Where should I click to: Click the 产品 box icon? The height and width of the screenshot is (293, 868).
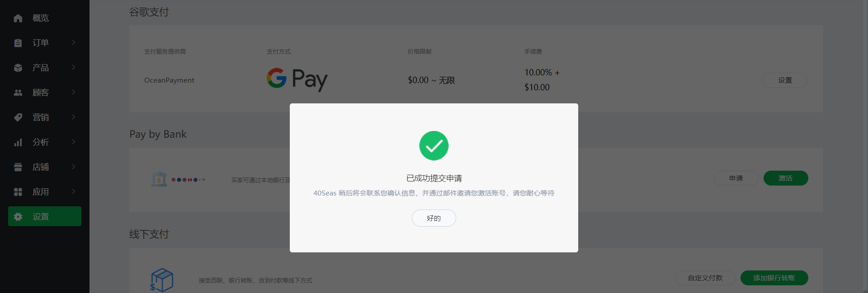(x=18, y=68)
